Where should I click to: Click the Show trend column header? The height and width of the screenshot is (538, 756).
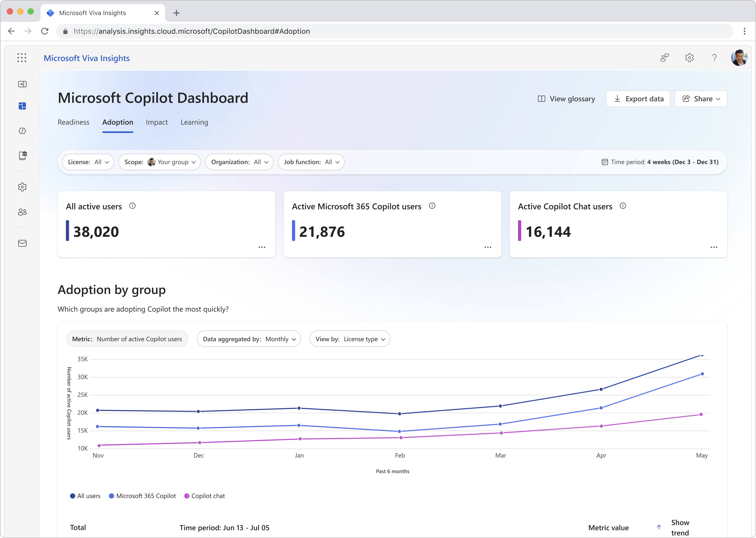point(680,527)
